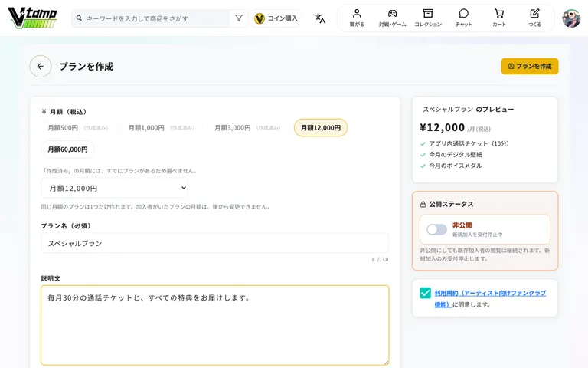Open the チャット bubble icon
The image size is (588, 368).
click(463, 14)
